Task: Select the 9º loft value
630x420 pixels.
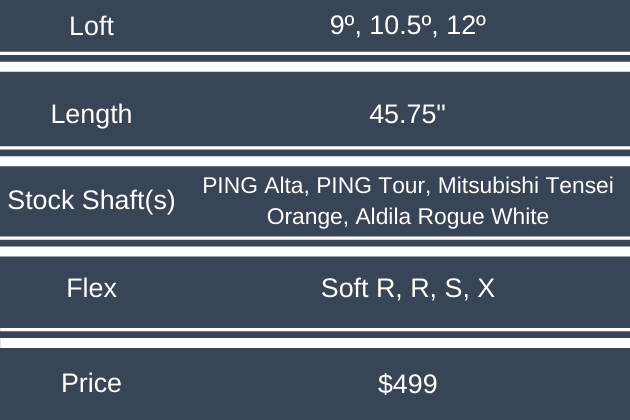Action: 342,26
